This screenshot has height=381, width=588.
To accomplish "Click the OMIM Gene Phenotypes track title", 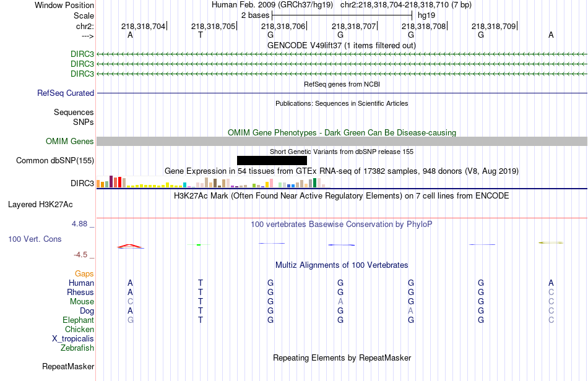I will tap(342, 132).
